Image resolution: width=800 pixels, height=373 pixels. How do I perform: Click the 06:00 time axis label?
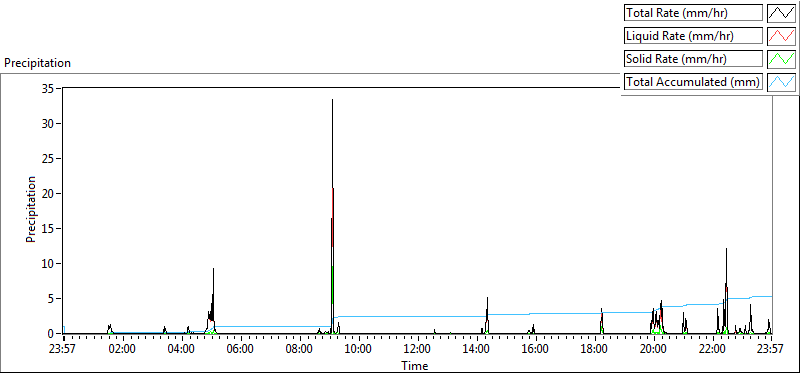tap(240, 350)
